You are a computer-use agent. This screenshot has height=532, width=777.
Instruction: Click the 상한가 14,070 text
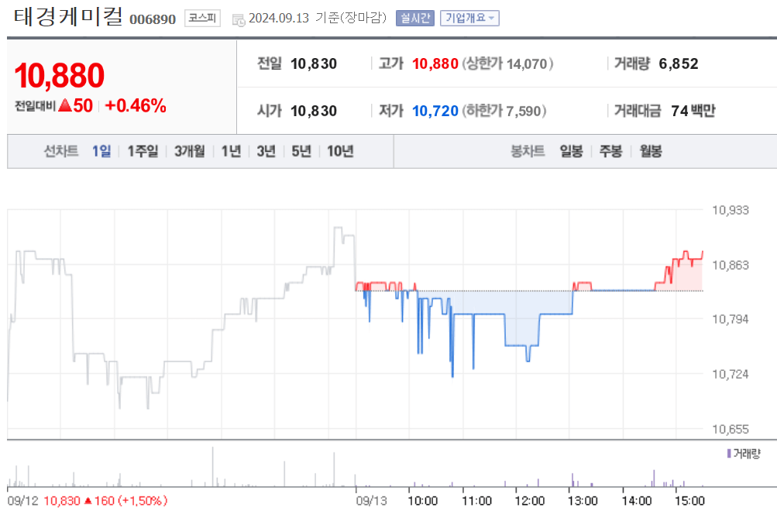click(x=507, y=64)
